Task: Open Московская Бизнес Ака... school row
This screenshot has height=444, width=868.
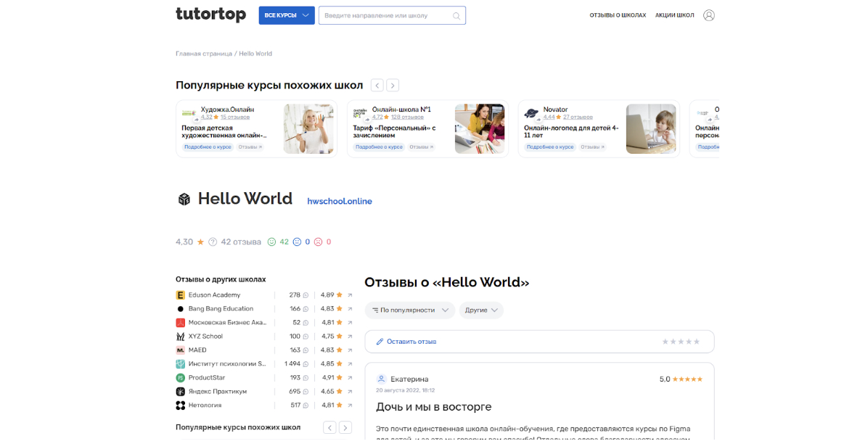Action: (264, 323)
